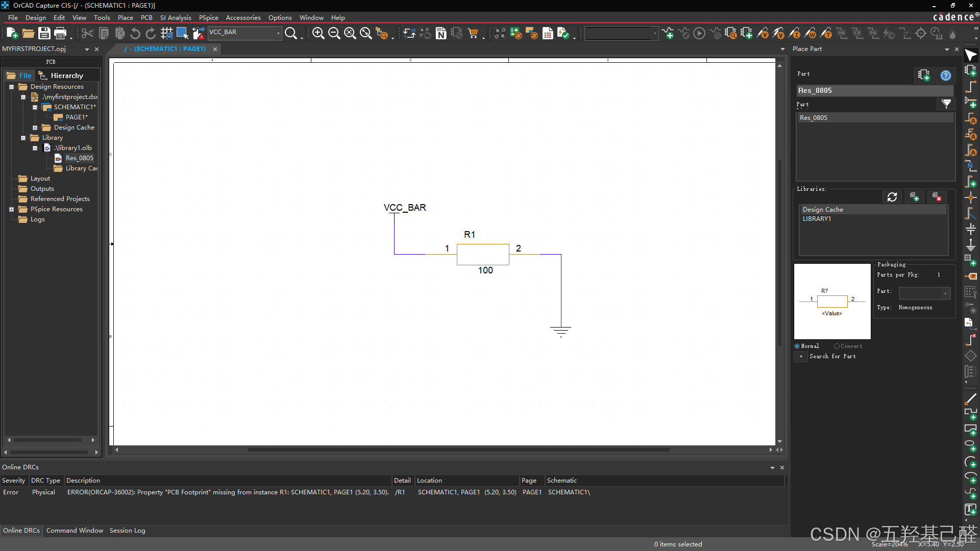The width and height of the screenshot is (980, 551).
Task: Click the Zoom In magnifier icon
Action: pyautogui.click(x=318, y=34)
